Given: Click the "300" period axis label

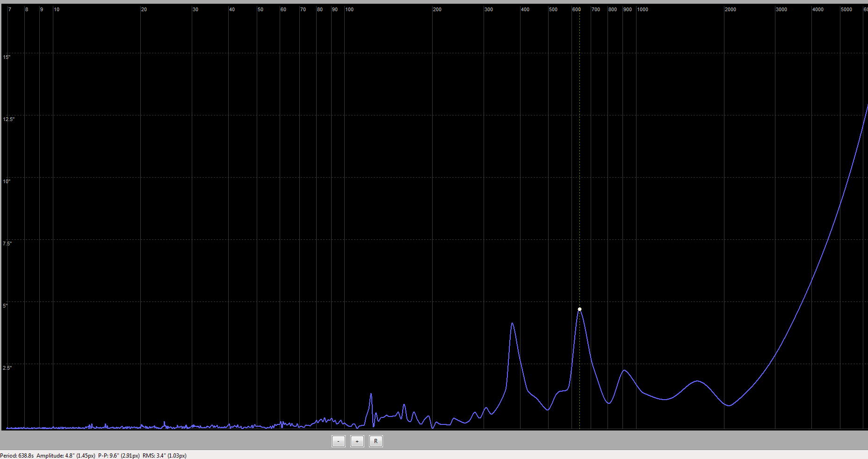Looking at the screenshot, I should [489, 9].
